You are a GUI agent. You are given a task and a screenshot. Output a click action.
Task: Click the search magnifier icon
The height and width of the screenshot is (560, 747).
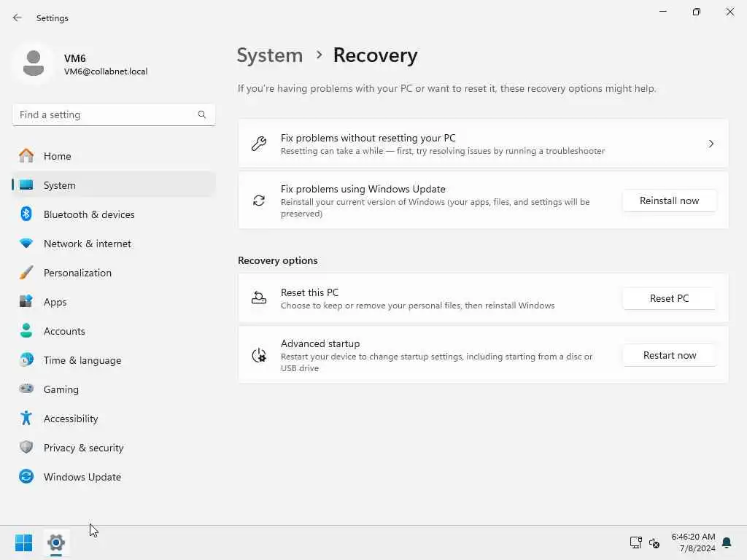tap(202, 114)
